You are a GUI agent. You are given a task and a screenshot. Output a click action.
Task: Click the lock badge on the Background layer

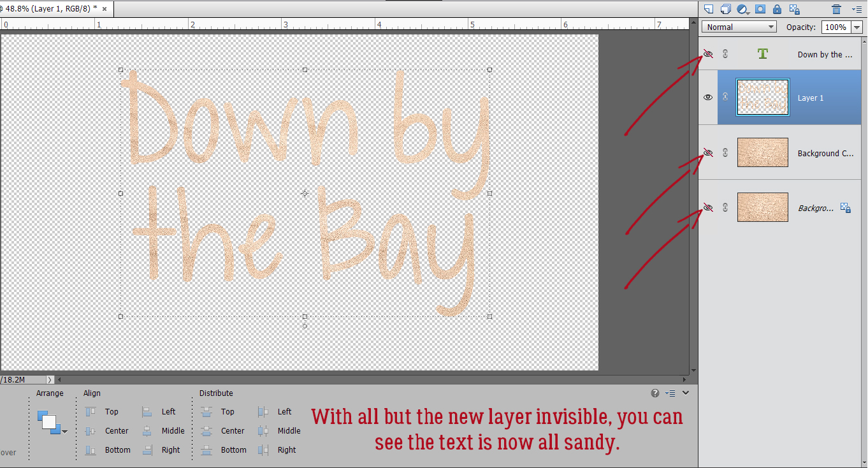point(846,208)
